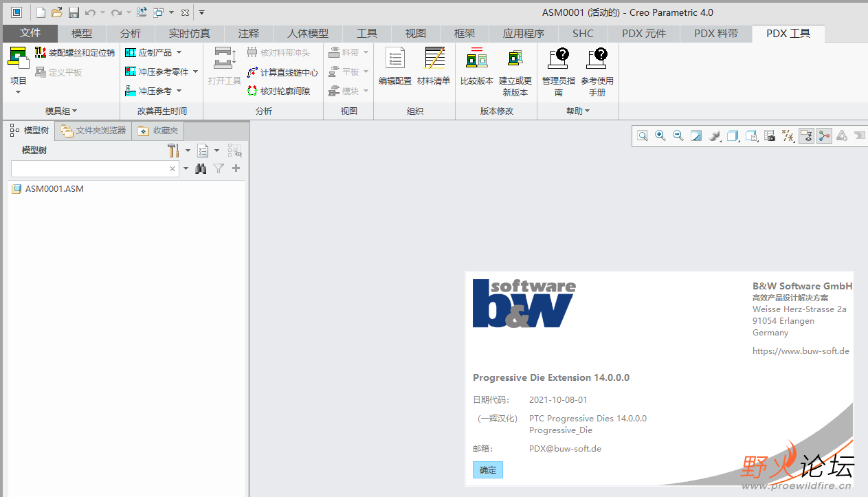Click the Zoom In magnifier

coord(660,136)
